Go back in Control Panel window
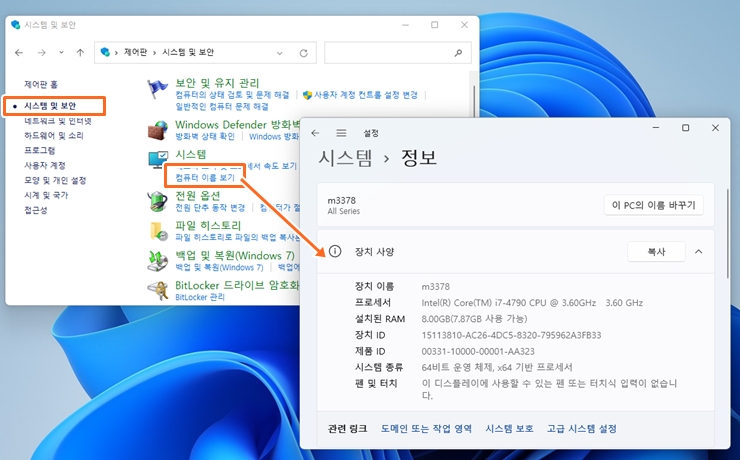Image resolution: width=740 pixels, height=460 pixels. pos(19,53)
